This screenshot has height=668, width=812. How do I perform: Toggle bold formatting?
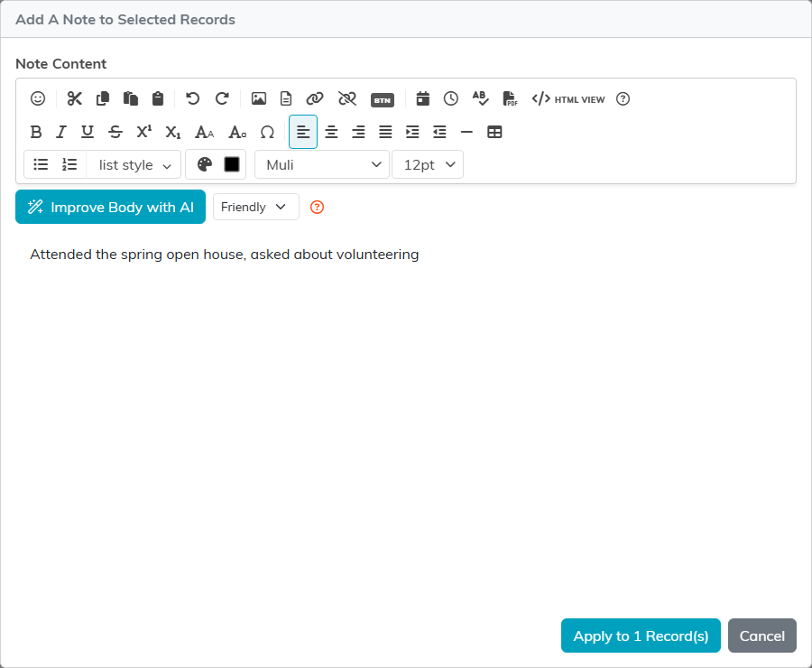point(36,132)
